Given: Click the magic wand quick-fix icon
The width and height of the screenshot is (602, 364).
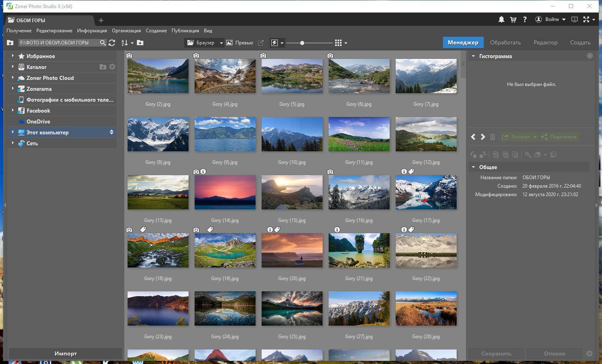Looking at the screenshot, I should point(528,155).
